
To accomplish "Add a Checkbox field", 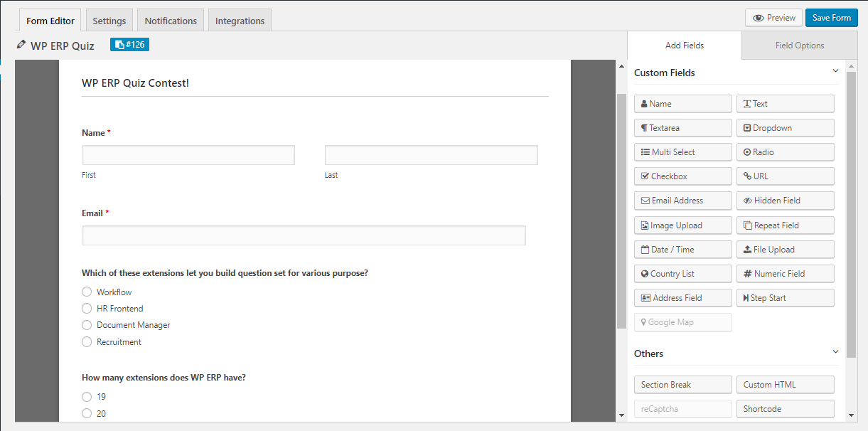I will click(x=682, y=176).
